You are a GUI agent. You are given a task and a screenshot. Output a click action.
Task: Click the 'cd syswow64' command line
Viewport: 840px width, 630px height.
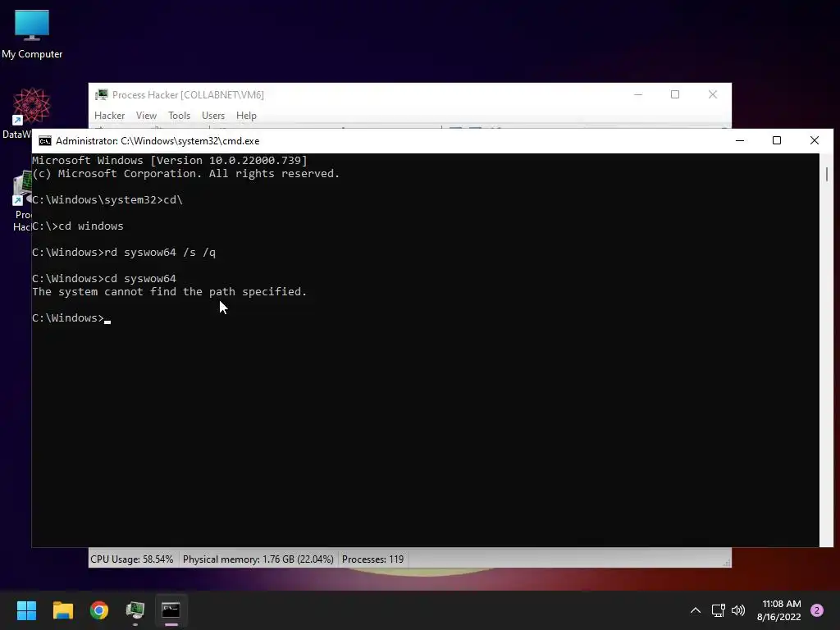(x=104, y=279)
